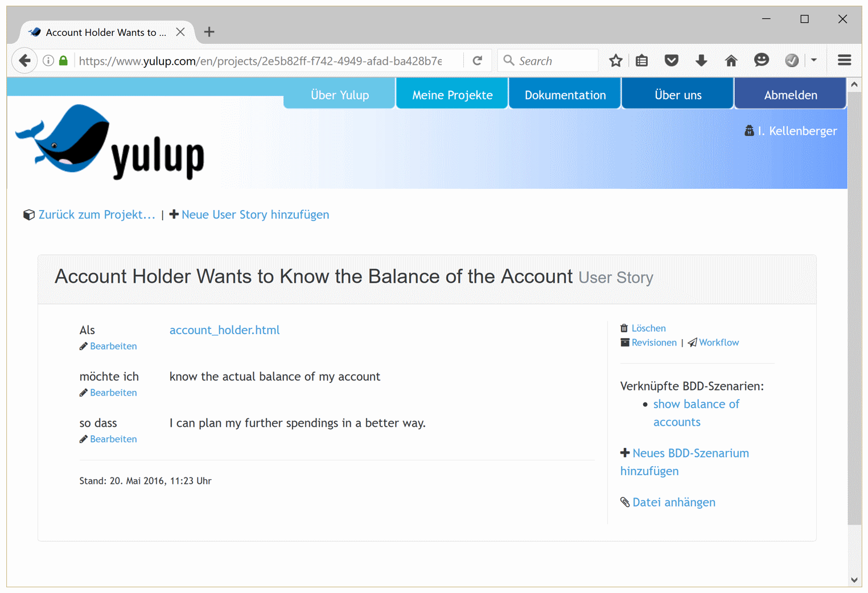The width and height of the screenshot is (868, 593).
Task: Click the page scroll up arrow
Action: coord(854,84)
